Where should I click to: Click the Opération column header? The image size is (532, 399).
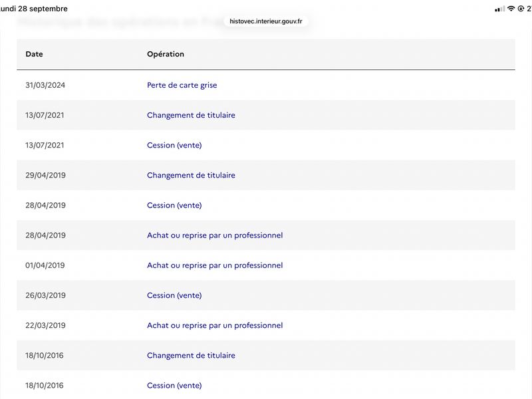tap(166, 55)
